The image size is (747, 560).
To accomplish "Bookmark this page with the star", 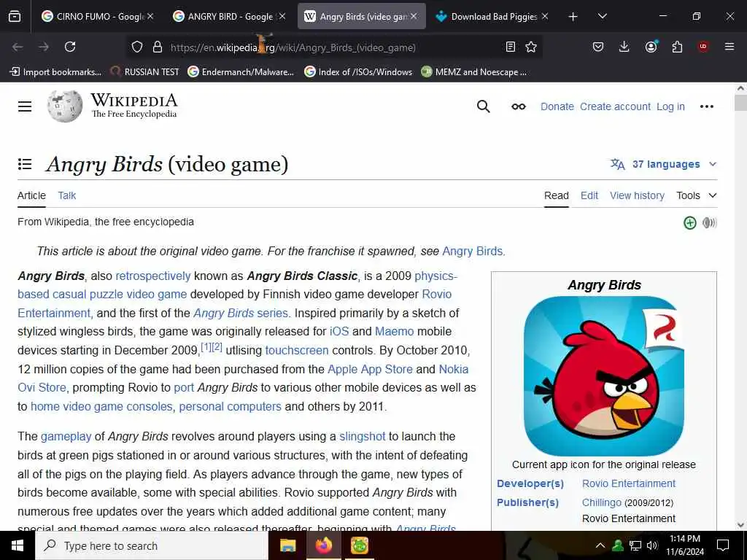I will pos(531,47).
